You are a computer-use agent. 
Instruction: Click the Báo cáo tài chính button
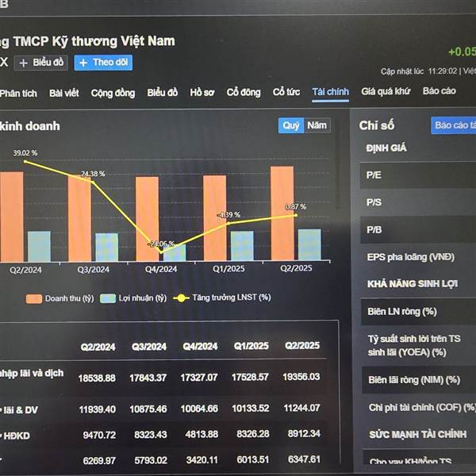click(x=454, y=125)
